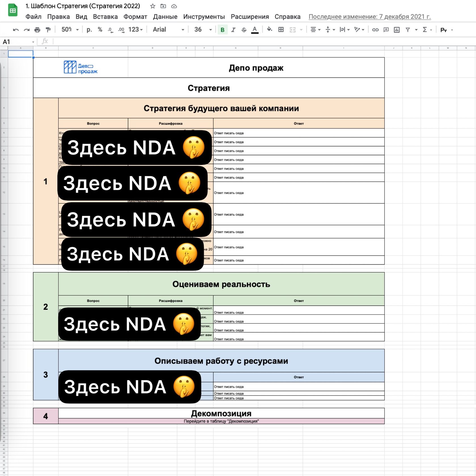This screenshot has height=476, width=476.
Task: Select the "Оцениваем реальность" heading cell
Action: (x=221, y=284)
